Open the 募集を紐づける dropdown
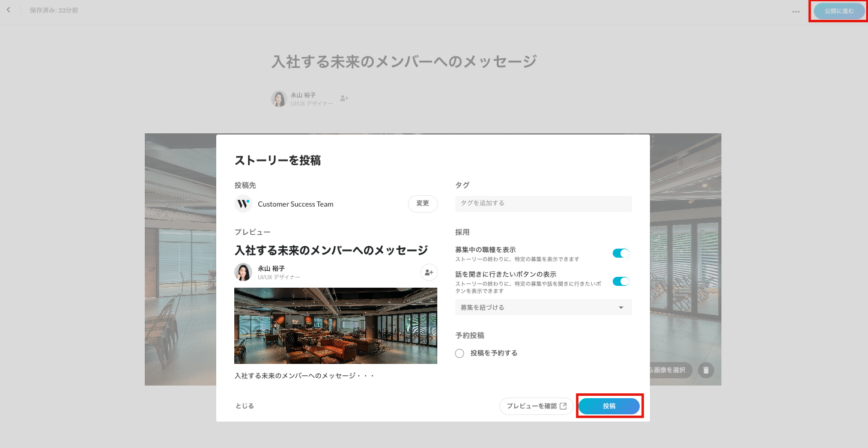This screenshot has height=448, width=868. [544, 307]
